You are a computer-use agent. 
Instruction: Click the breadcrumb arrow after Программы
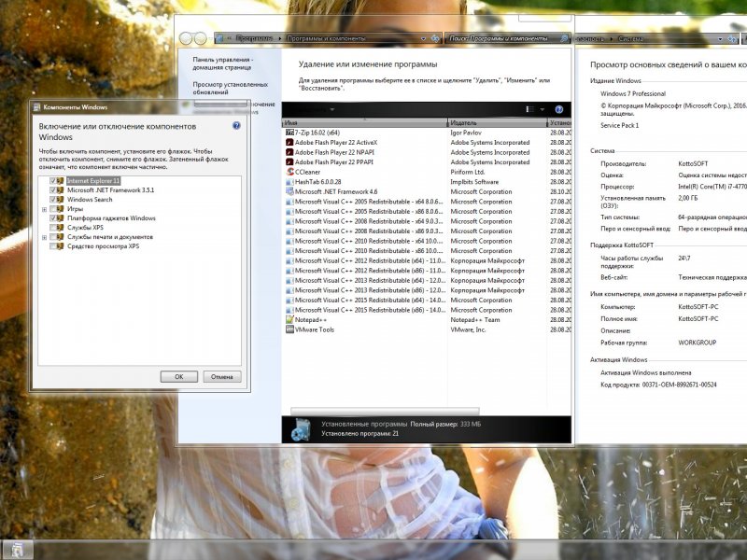(x=279, y=38)
